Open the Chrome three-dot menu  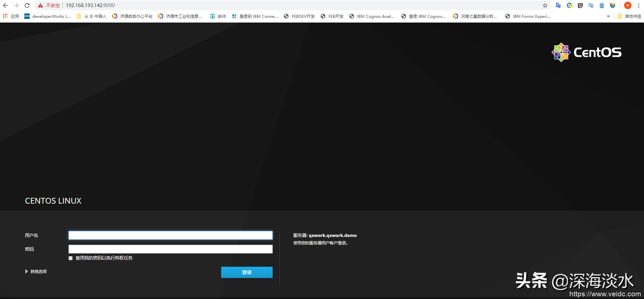click(x=639, y=5)
